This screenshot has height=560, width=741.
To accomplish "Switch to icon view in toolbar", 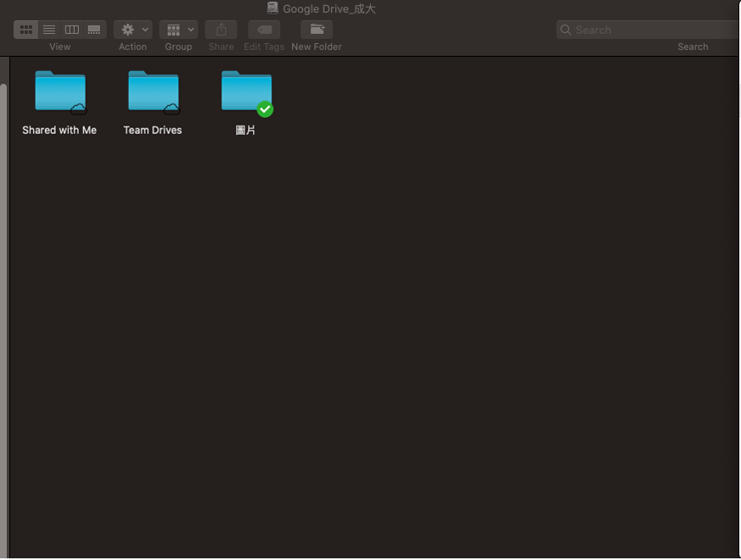I will [26, 30].
